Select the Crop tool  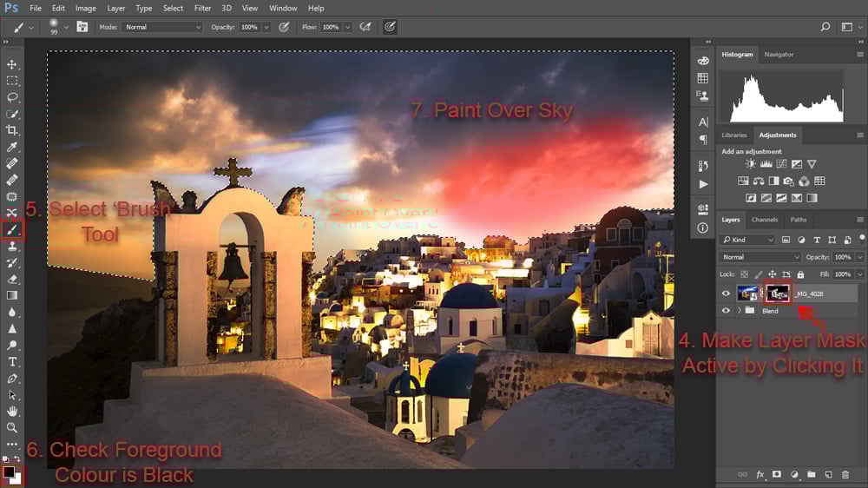tap(11, 130)
